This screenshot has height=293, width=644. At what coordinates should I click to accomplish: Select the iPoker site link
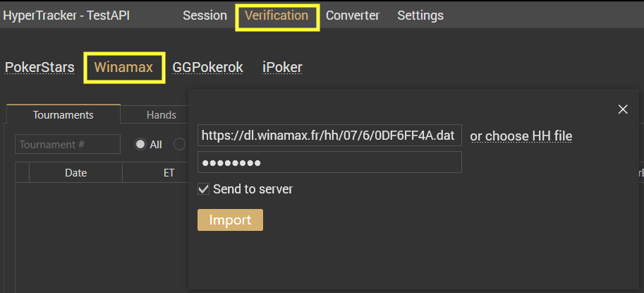282,67
